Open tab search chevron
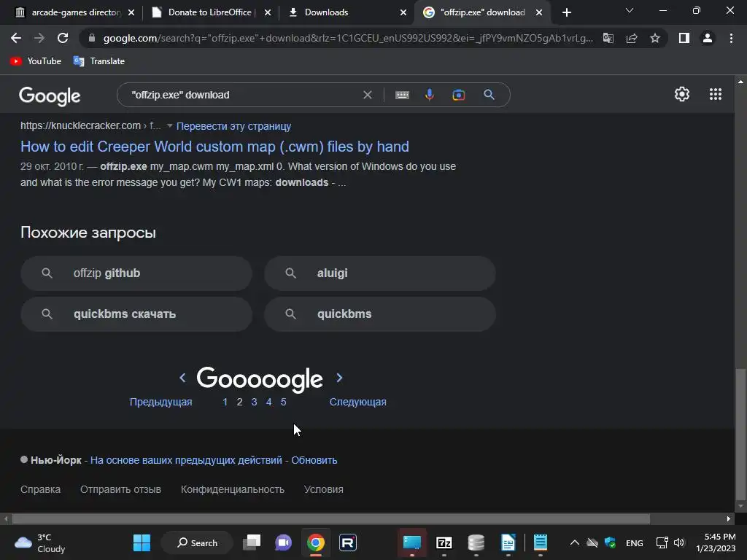This screenshot has height=560, width=747. pyautogui.click(x=630, y=10)
